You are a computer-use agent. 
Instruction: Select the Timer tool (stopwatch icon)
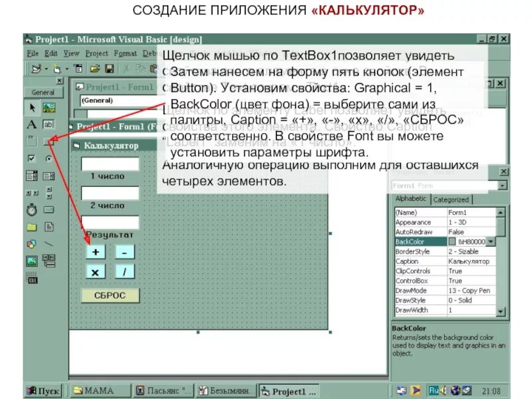(x=31, y=209)
